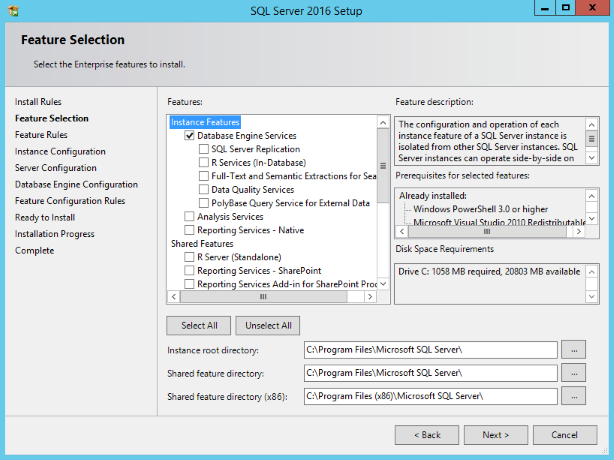Enable Reporting Services - Native checkbox
This screenshot has height=460, width=614.
189,230
